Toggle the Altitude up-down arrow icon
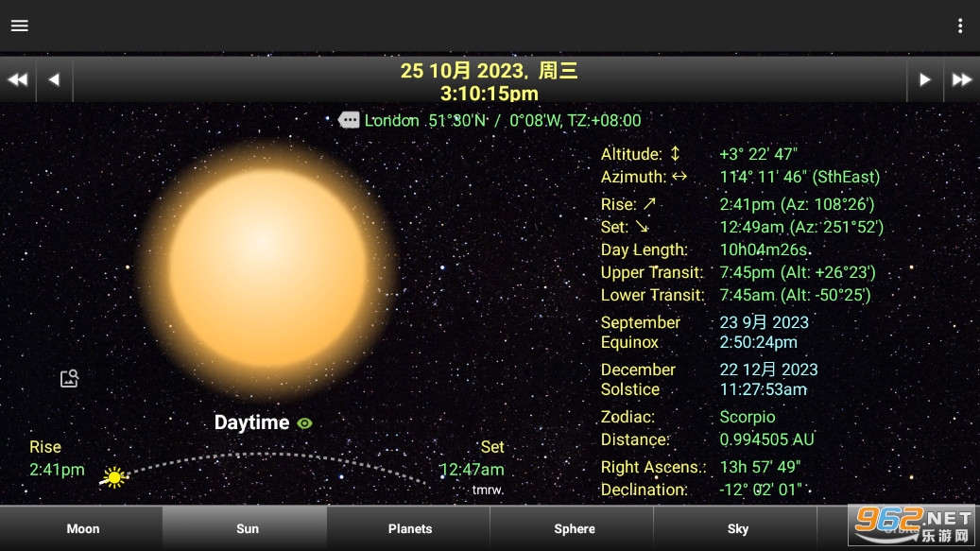Image resolution: width=980 pixels, height=551 pixels. pos(675,154)
